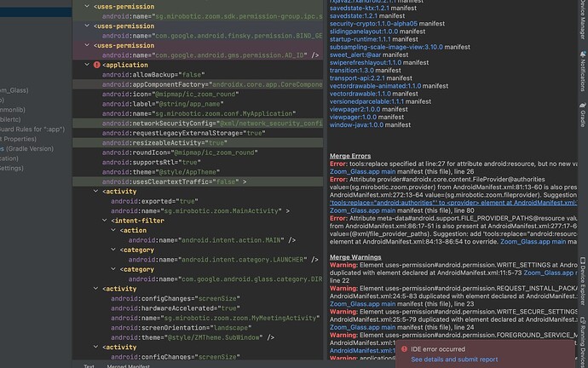Open the Running Devices tool window icon

(583, 320)
